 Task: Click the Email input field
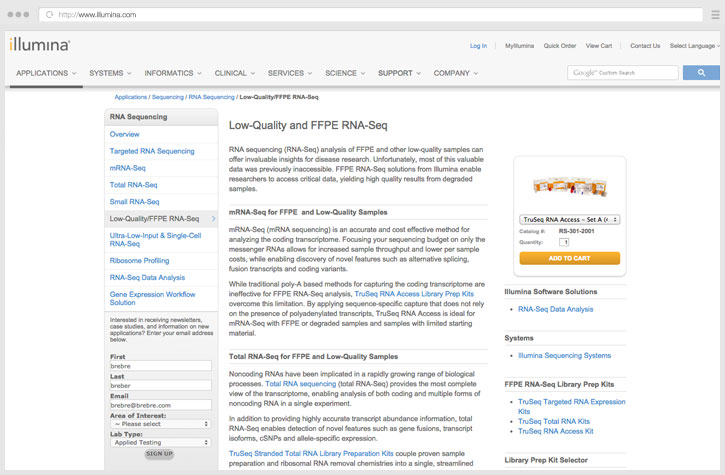click(160, 405)
